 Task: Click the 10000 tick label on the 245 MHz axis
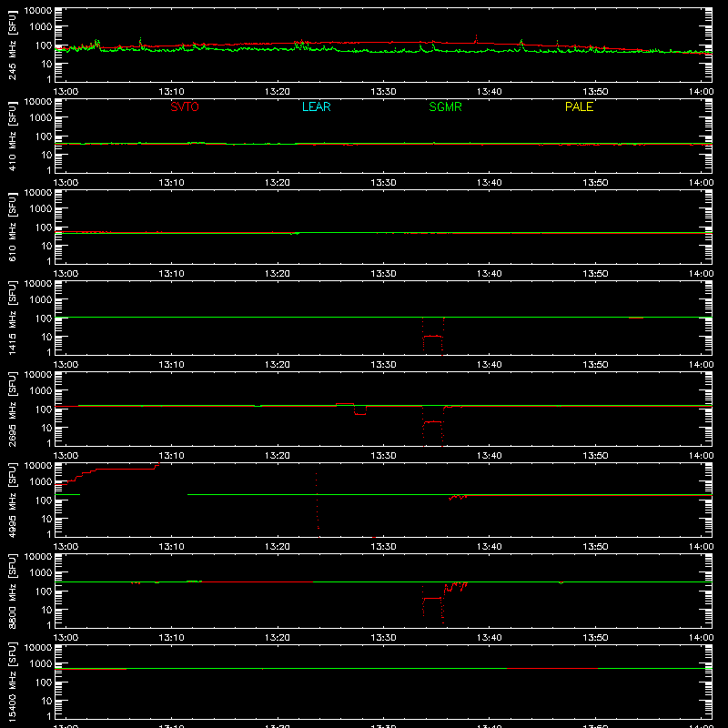pos(38,11)
